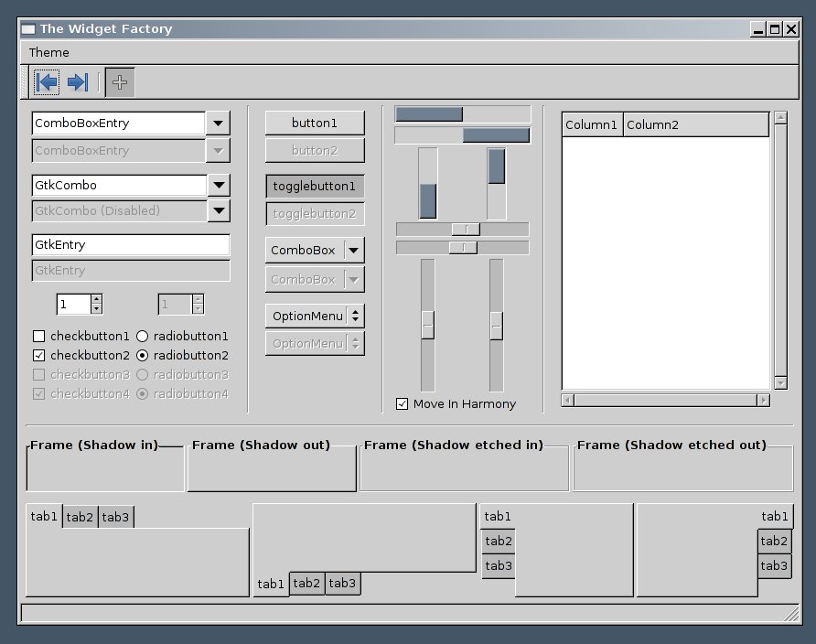Click the tree view scrollbar down arrow
The width and height of the screenshot is (816, 644).
click(780, 383)
